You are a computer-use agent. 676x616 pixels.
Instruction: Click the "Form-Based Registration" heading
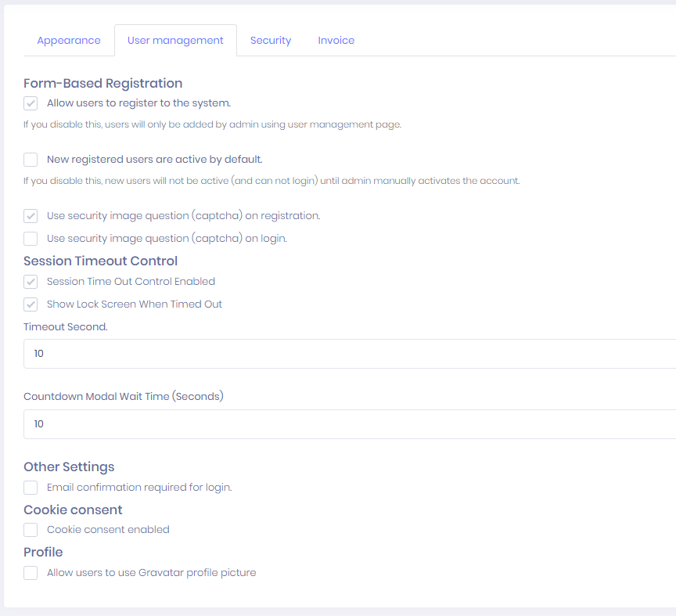coord(102,83)
